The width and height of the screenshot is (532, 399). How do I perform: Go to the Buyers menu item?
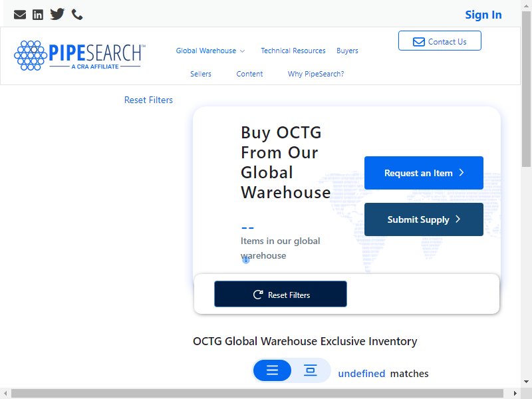click(347, 51)
